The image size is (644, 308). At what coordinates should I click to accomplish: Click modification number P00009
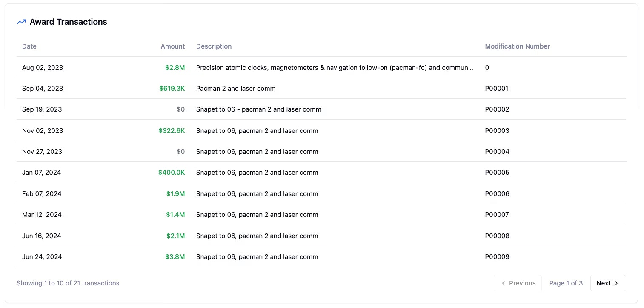497,256
